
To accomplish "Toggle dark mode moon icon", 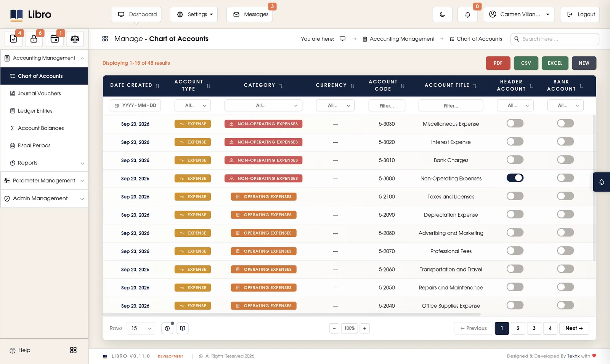I will coord(442,14).
